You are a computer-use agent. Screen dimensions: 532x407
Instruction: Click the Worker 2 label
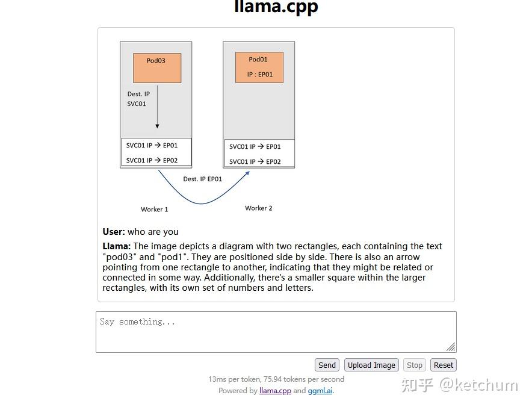click(258, 208)
